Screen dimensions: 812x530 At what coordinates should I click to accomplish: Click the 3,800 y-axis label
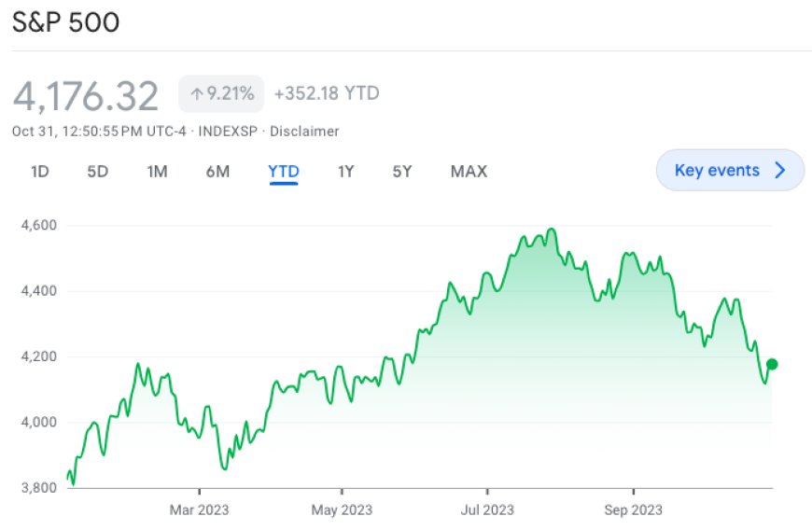(39, 488)
